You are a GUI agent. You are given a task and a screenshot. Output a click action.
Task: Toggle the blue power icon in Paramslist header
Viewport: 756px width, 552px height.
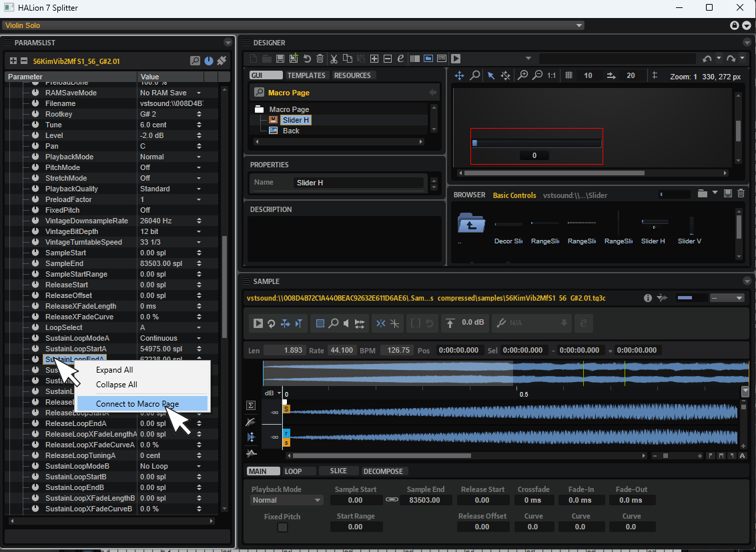coord(209,61)
